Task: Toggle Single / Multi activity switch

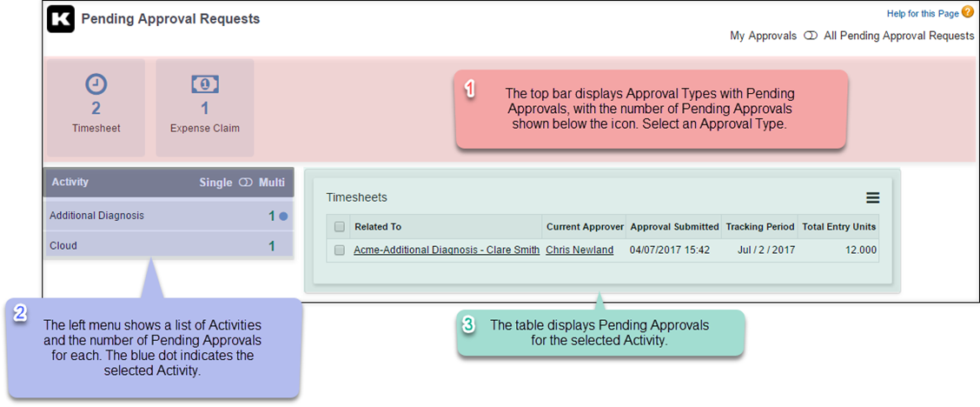Action: pyautogui.click(x=245, y=183)
